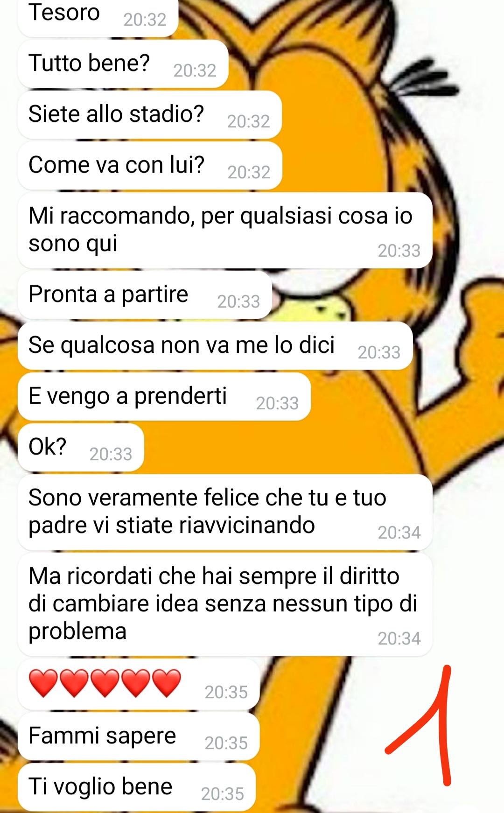Tap the 20:34 timestamp under 'problema'

click(x=399, y=638)
